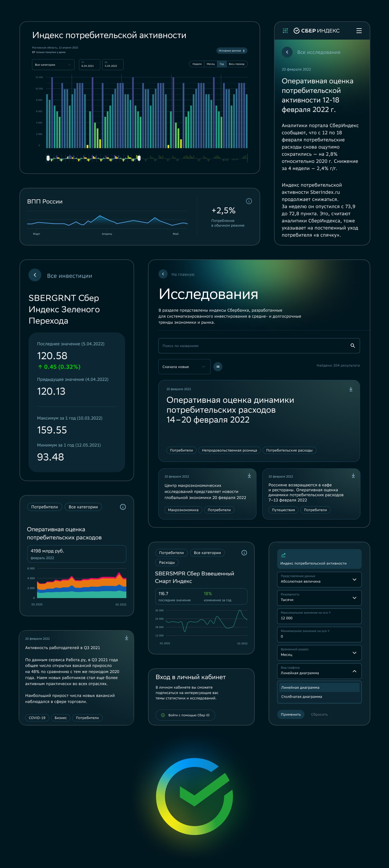Viewport: 389px width, 868px height.
Task: Click the Непродовольственная розница tag
Action: pyautogui.click(x=229, y=450)
